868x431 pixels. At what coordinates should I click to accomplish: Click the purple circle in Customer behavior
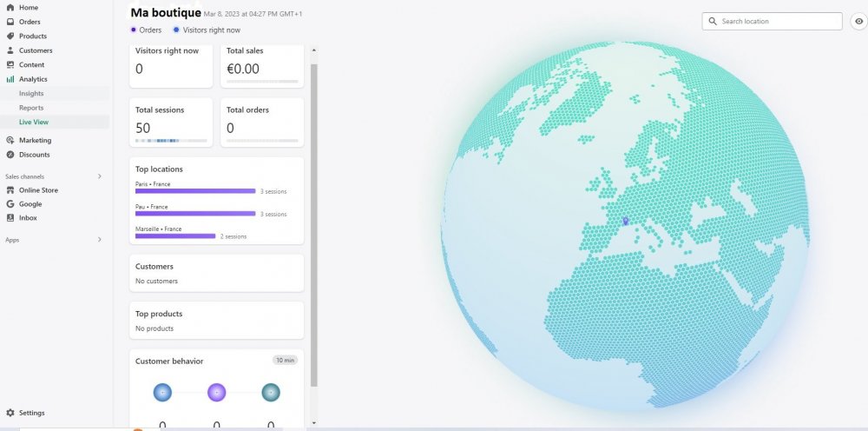[216, 392]
